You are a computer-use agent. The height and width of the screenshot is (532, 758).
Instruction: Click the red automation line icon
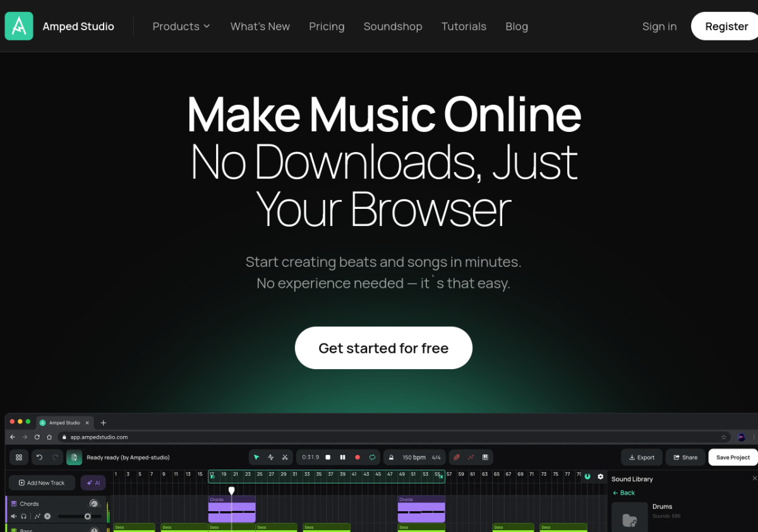[x=471, y=458]
